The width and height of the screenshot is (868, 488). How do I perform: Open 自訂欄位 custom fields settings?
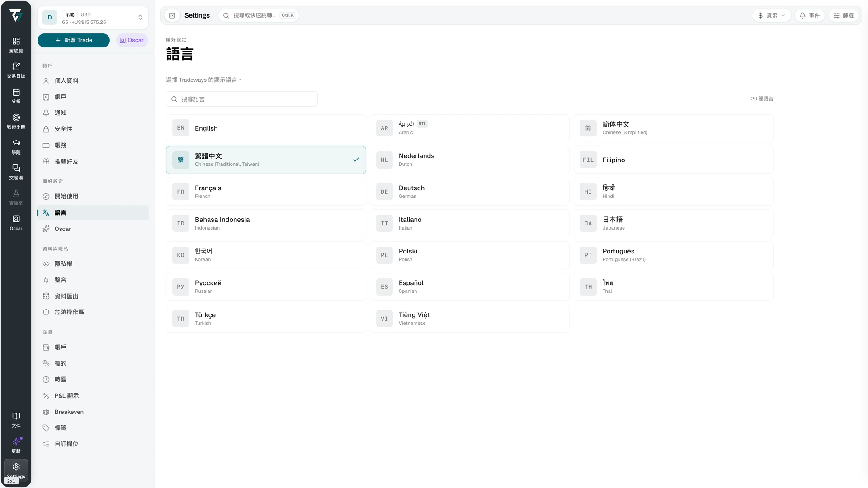(x=93, y=444)
